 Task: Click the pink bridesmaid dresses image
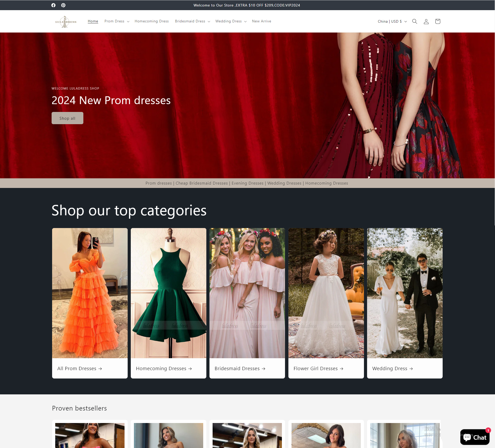tap(247, 293)
